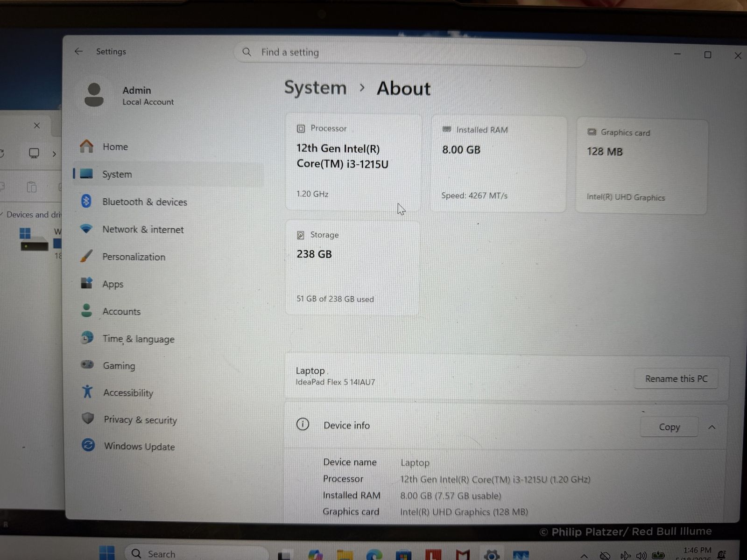Select the Speed: 4267 MT/s text

click(474, 196)
